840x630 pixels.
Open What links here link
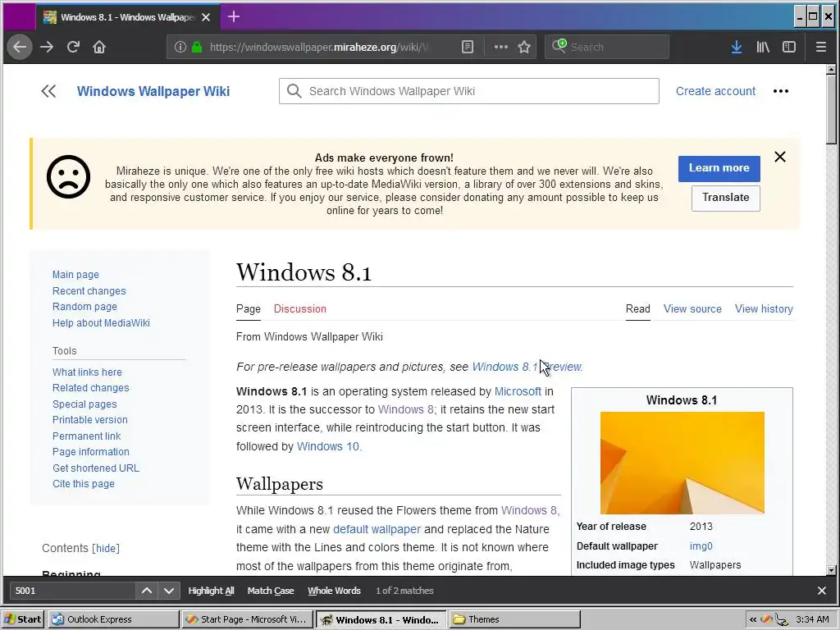87,372
